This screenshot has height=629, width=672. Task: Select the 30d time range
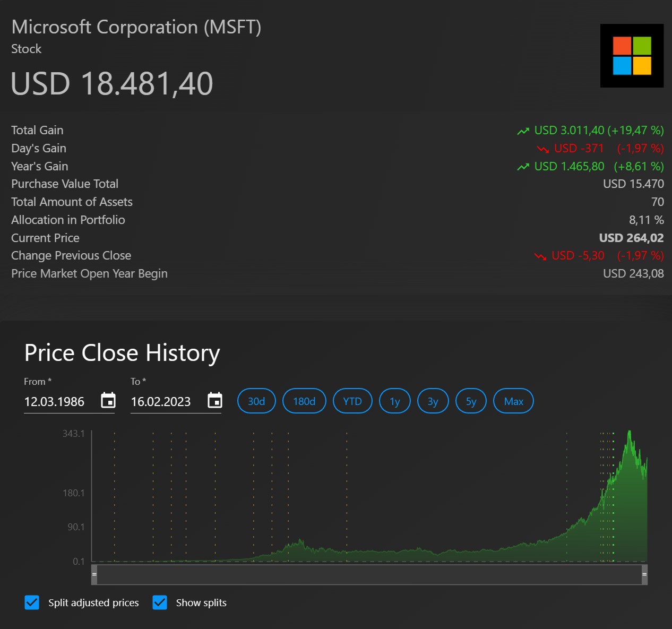click(256, 401)
